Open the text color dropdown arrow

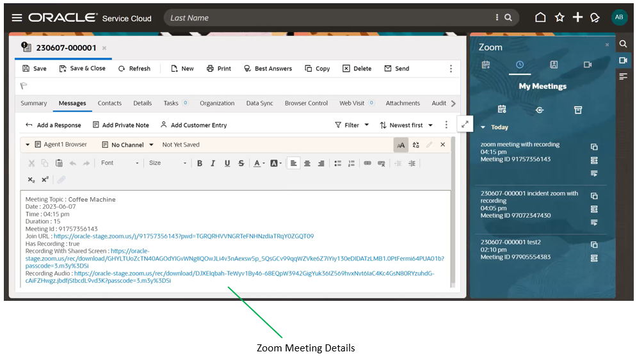point(264,163)
